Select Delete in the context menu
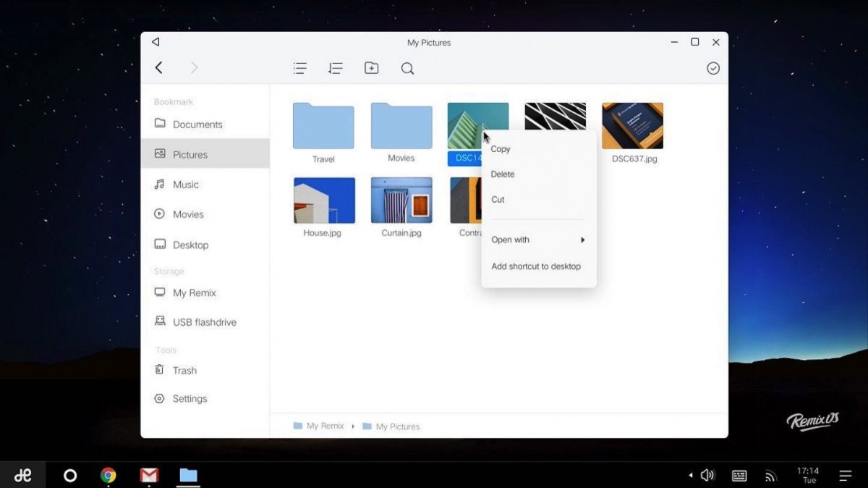868x488 pixels. pos(503,174)
